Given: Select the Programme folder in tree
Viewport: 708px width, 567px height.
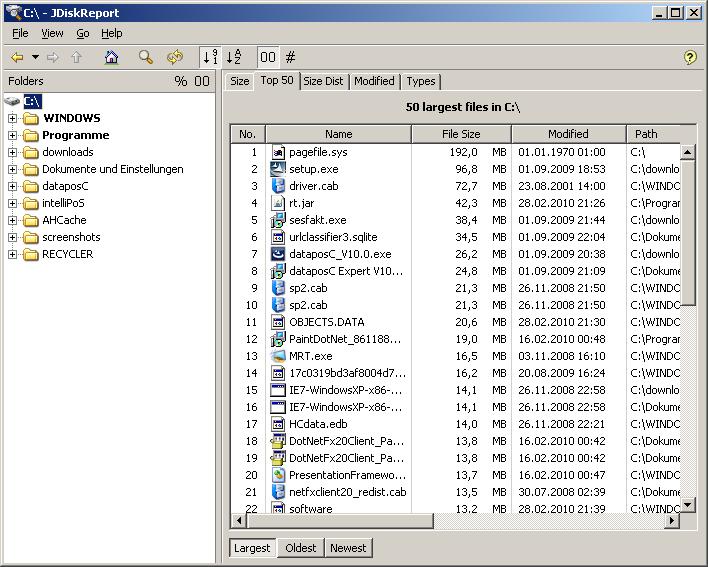Looking at the screenshot, I should 75,135.
